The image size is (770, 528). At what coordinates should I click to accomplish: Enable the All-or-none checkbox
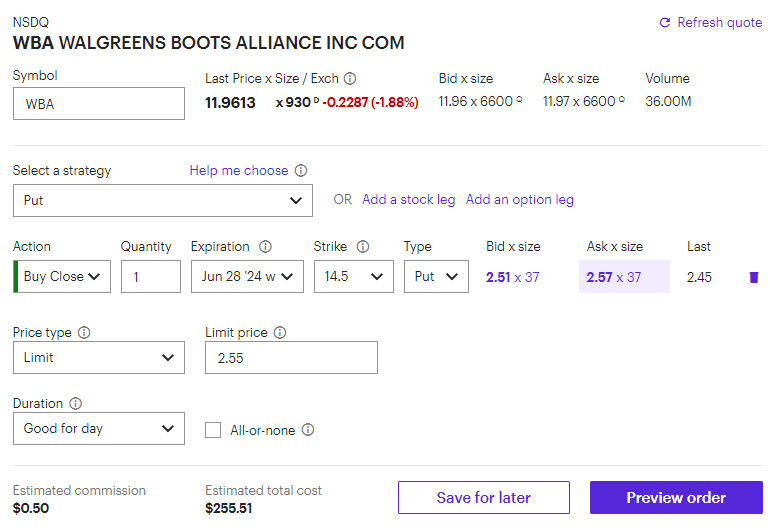click(x=213, y=430)
